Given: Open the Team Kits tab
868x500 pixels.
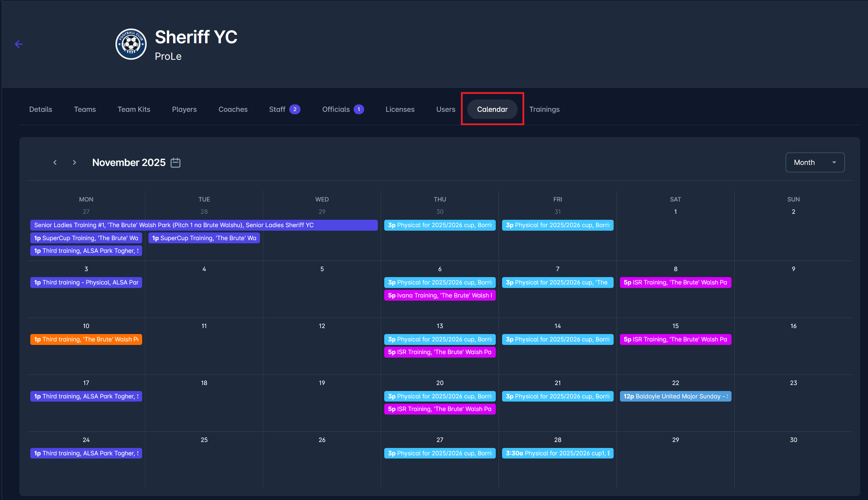Looking at the screenshot, I should (134, 109).
